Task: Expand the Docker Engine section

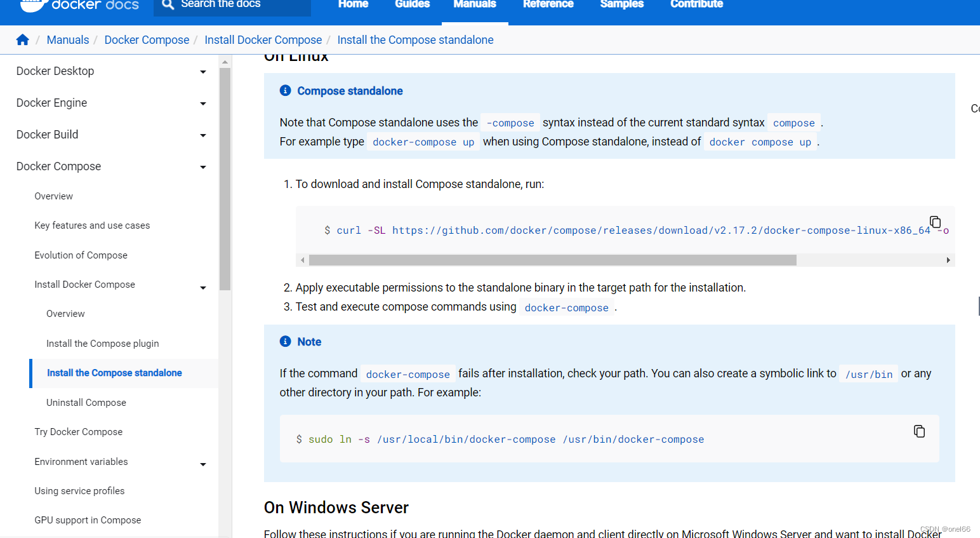Action: [203, 104]
